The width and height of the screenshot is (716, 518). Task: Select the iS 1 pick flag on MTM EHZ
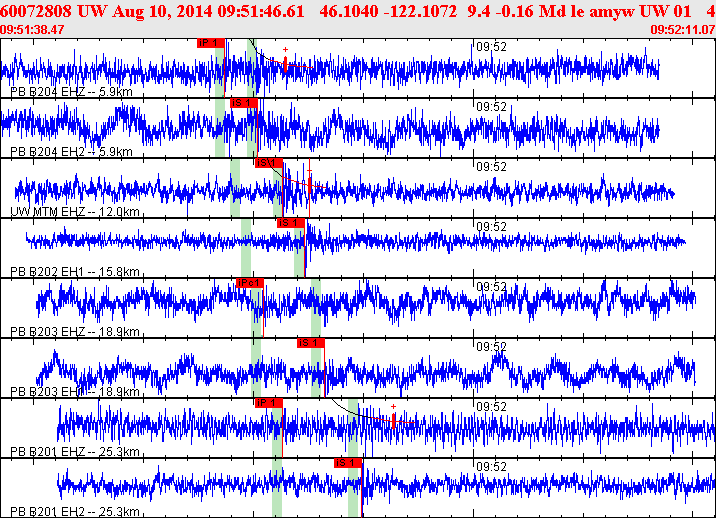268,163
